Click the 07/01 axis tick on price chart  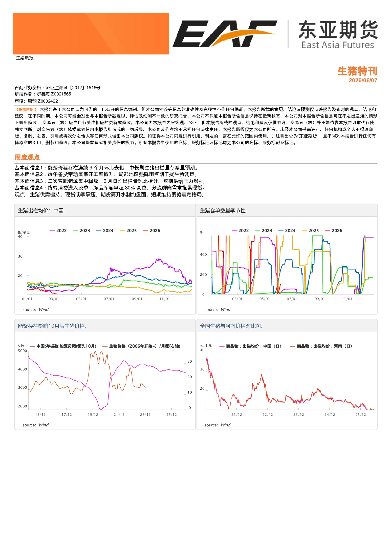(109, 299)
